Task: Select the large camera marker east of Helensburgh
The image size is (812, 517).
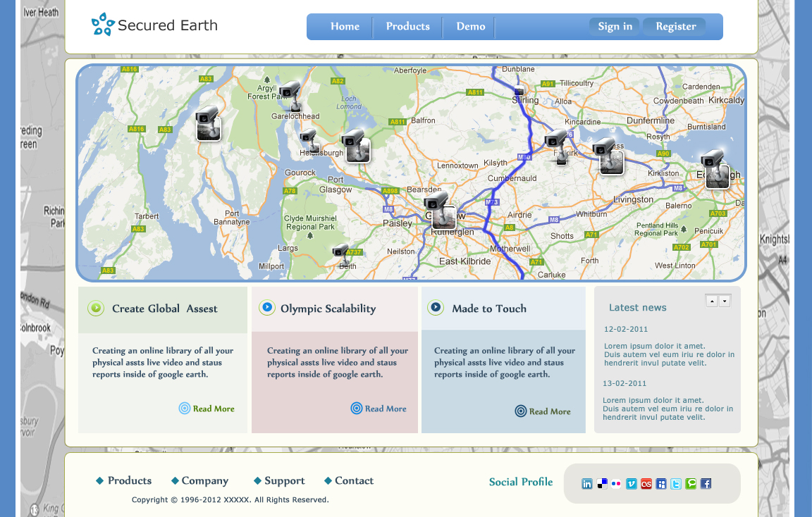Action: click(356, 147)
